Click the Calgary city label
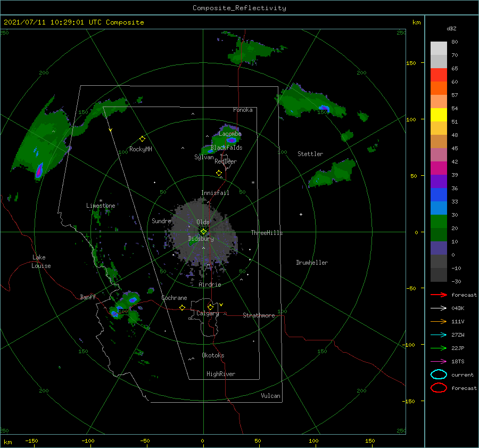Screen dimensions: 479x448 click(208, 313)
